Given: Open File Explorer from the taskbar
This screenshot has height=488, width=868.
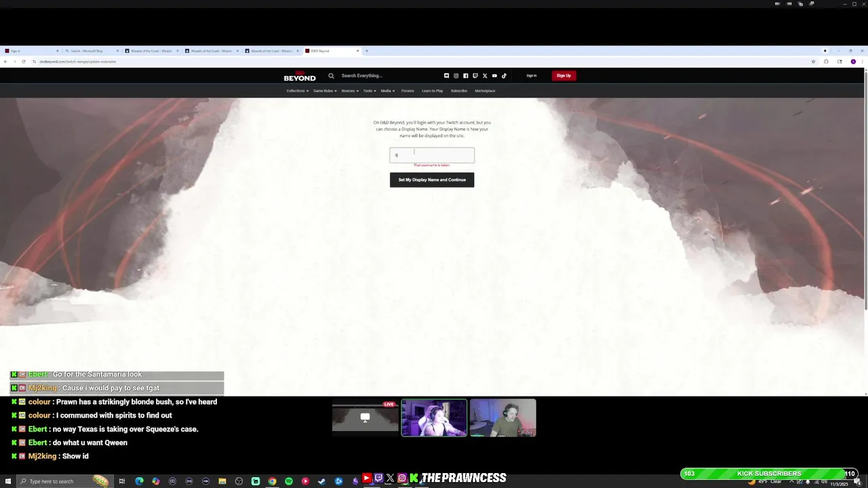Looking at the screenshot, I should tap(222, 481).
